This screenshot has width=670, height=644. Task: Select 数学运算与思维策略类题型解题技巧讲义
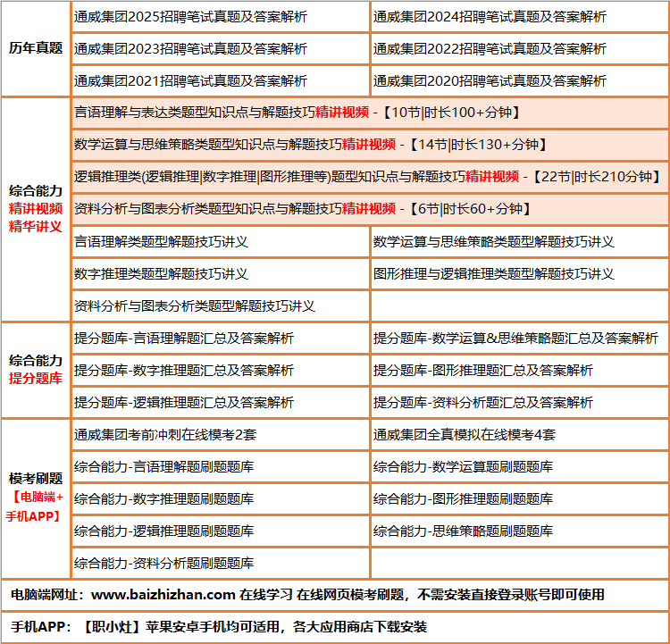[x=520, y=242]
